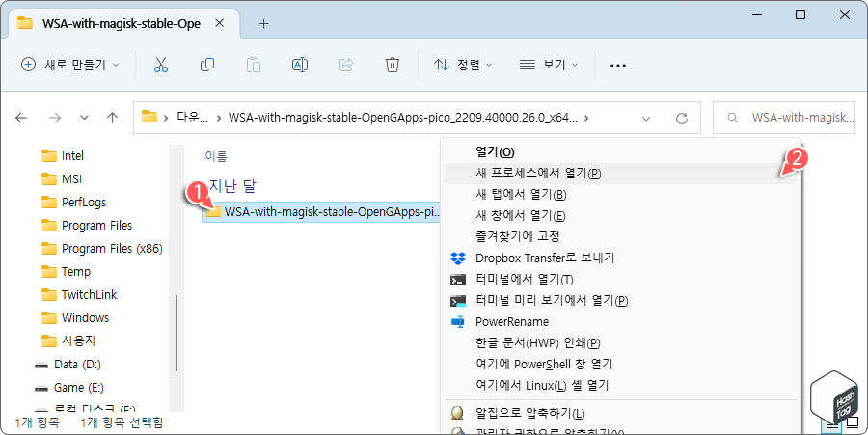Click the Delete trash can icon
Viewport: 868px width, 435px height.
click(x=393, y=65)
